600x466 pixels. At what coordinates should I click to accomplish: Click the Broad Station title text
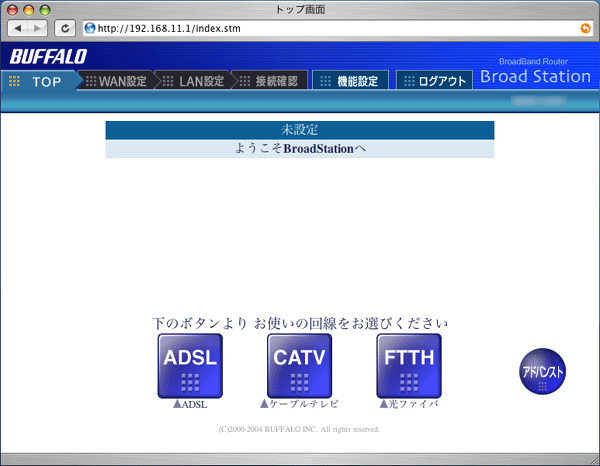pos(535,77)
